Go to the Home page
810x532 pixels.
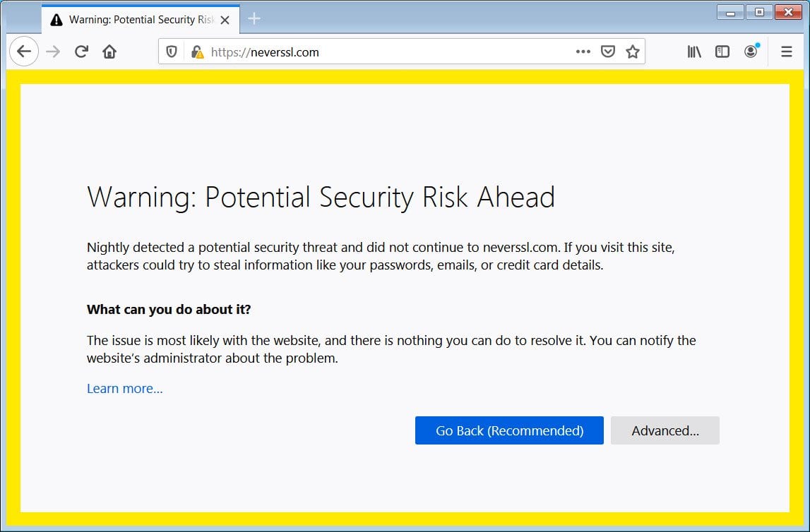[109, 52]
